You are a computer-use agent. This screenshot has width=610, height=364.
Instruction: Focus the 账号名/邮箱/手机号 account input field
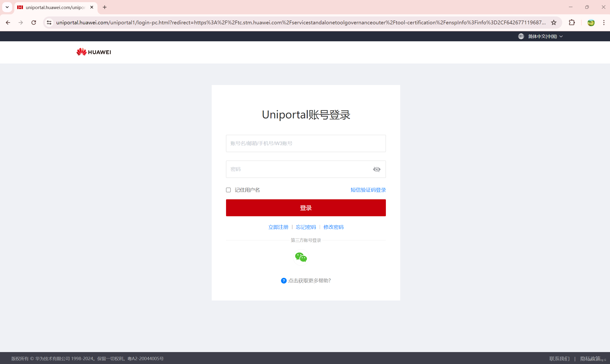point(306,143)
